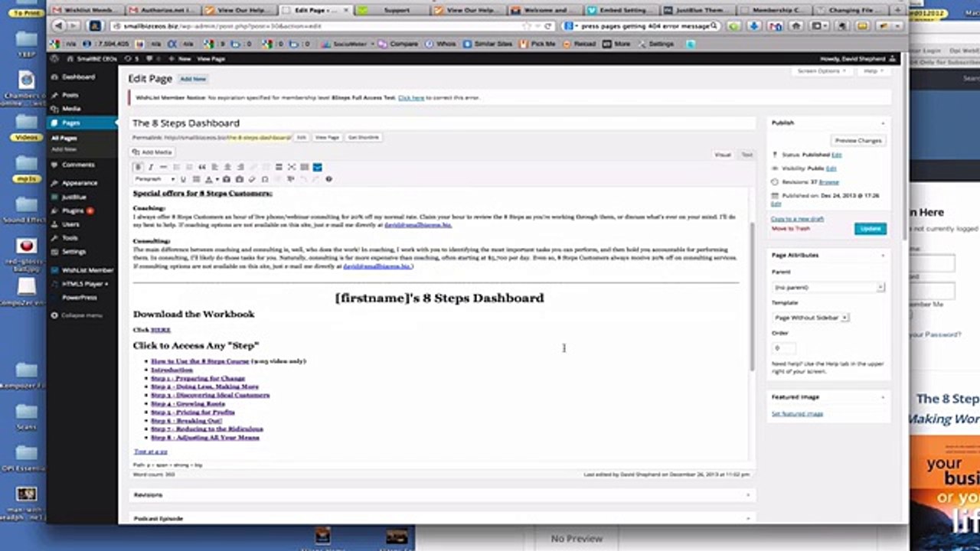Toggle the toolbar kitchen sink icon
This screenshot has height=551, width=980.
pyautogui.click(x=304, y=167)
